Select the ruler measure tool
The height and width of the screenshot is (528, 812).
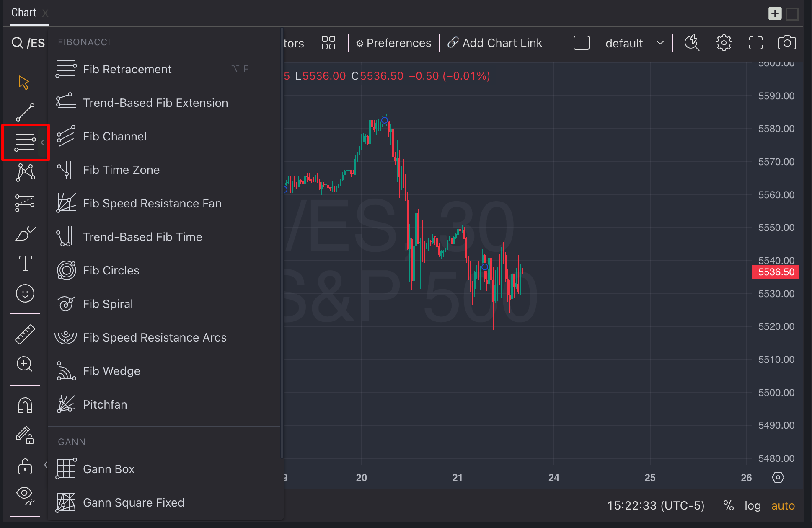point(25,334)
